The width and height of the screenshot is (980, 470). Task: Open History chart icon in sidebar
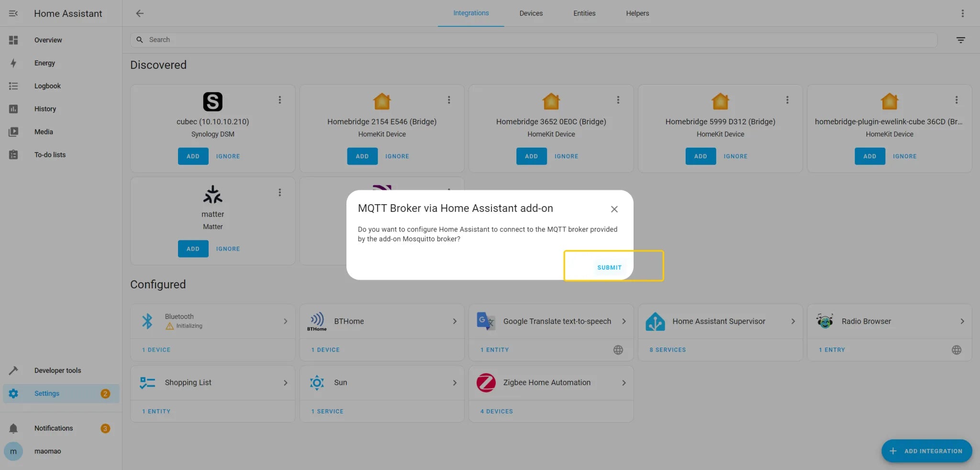pyautogui.click(x=13, y=109)
